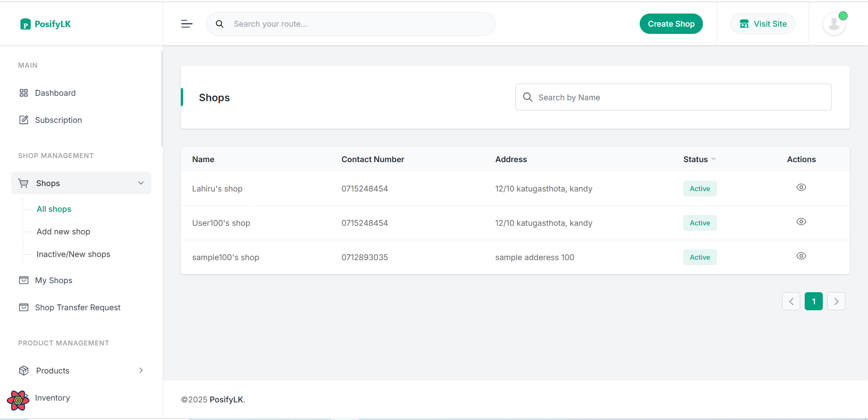The image size is (868, 420).
Task: Click the flower Inventory icon
Action: click(x=17, y=400)
